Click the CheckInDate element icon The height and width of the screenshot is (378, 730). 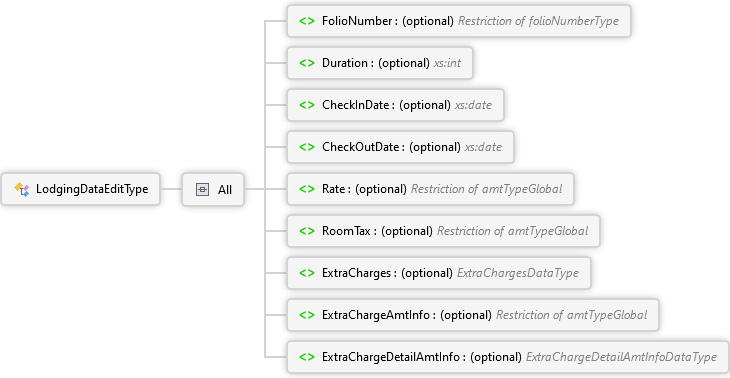[307, 105]
